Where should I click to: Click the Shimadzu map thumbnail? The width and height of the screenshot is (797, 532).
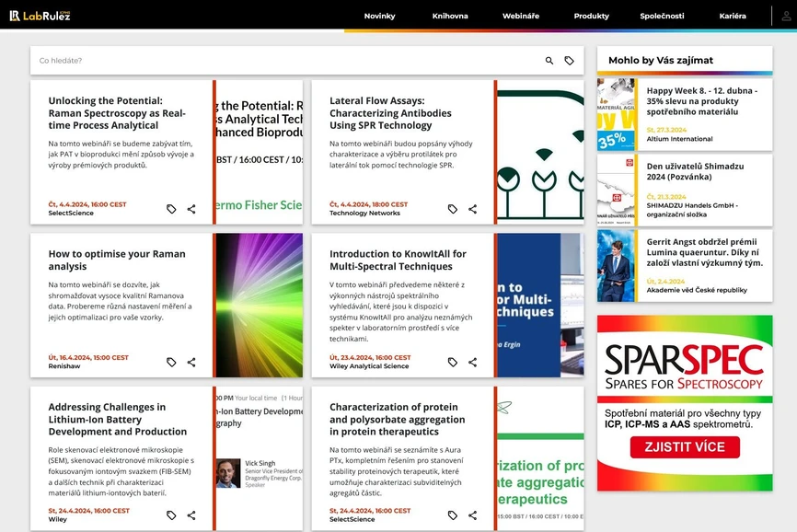pos(616,190)
